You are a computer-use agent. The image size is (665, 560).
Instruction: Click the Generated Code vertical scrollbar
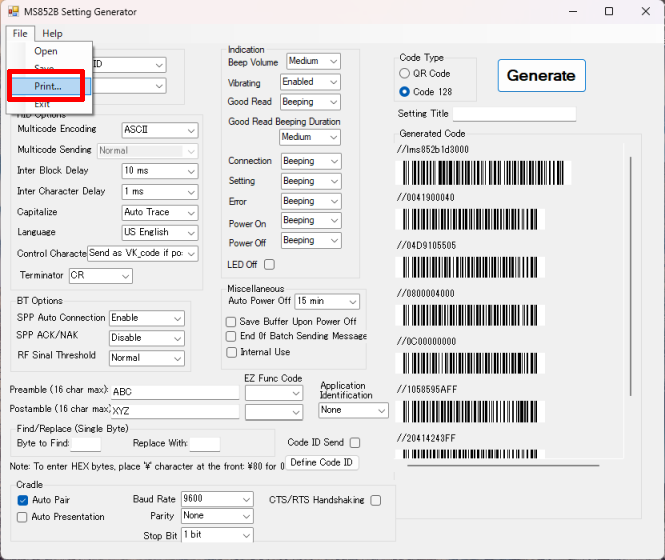pyautogui.click(x=631, y=280)
